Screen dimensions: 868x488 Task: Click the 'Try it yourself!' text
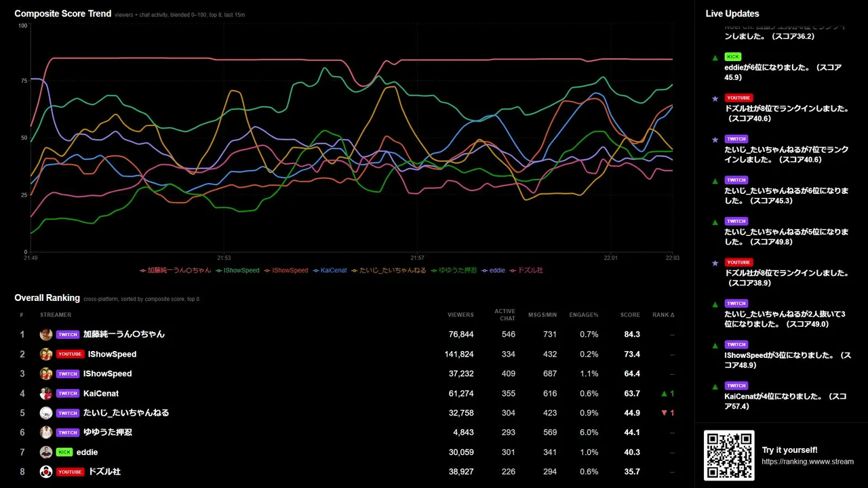790,450
